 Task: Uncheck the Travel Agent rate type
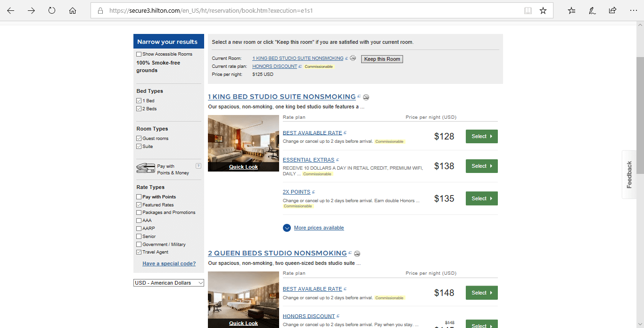coord(139,252)
